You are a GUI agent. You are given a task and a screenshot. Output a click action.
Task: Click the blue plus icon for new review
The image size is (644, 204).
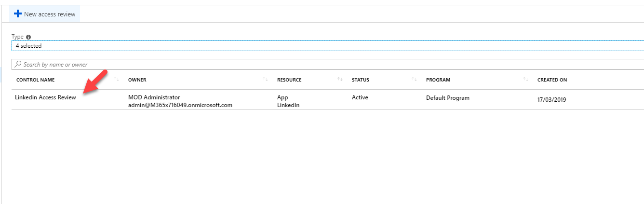point(18,14)
